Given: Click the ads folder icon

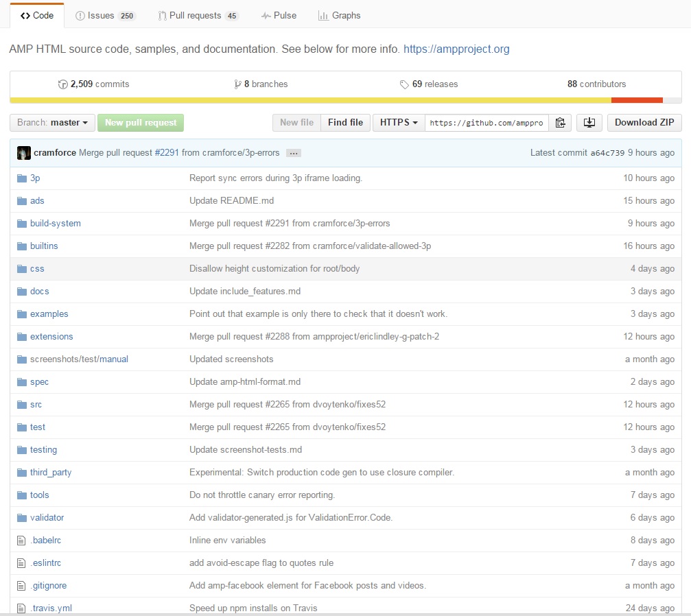Looking at the screenshot, I should (22, 201).
